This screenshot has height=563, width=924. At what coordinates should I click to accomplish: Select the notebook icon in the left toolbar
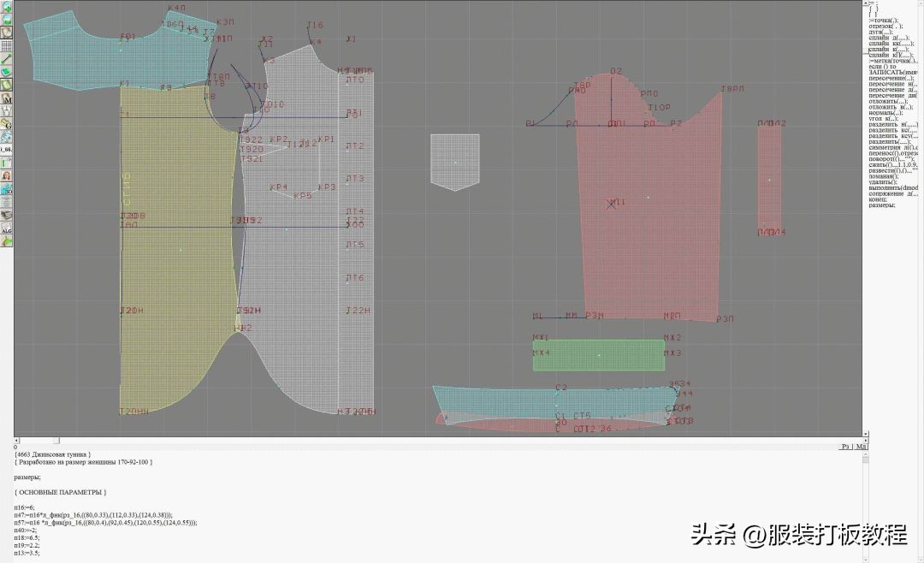(x=7, y=83)
